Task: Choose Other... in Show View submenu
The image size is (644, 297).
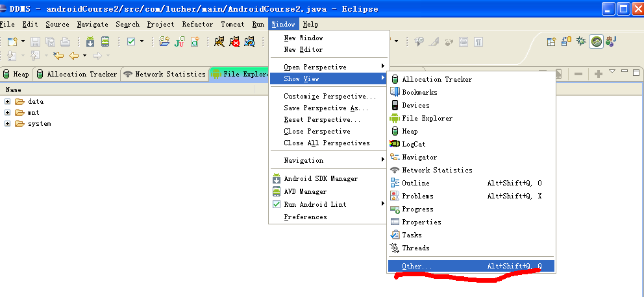Action: pyautogui.click(x=471, y=267)
